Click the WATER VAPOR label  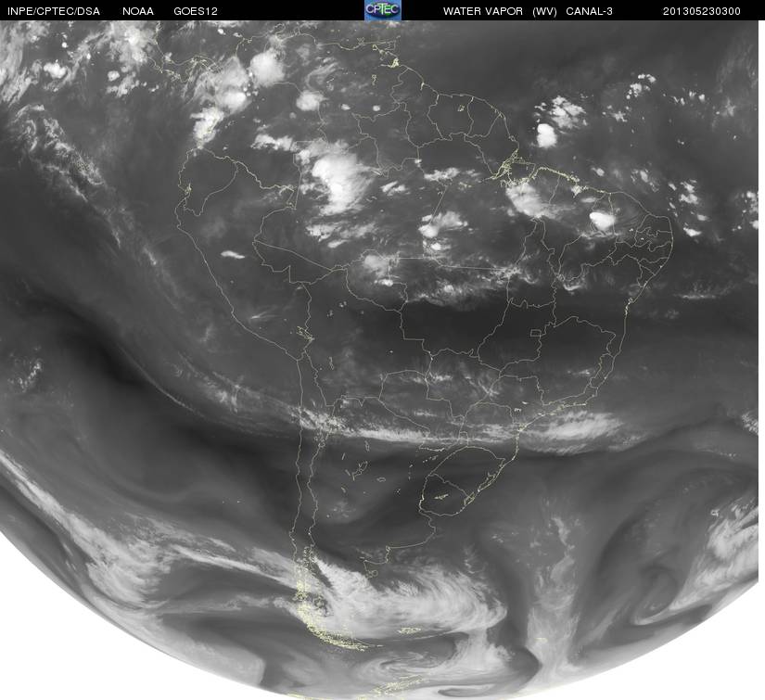pyautogui.click(x=483, y=11)
